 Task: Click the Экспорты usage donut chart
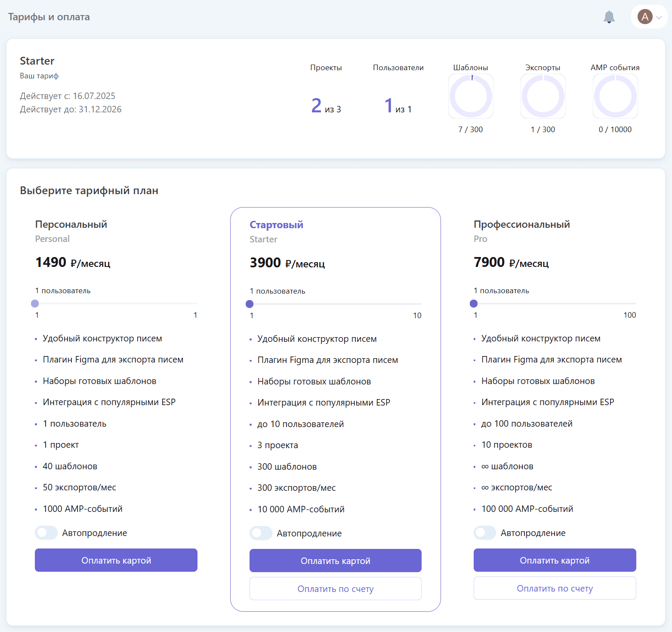click(543, 96)
